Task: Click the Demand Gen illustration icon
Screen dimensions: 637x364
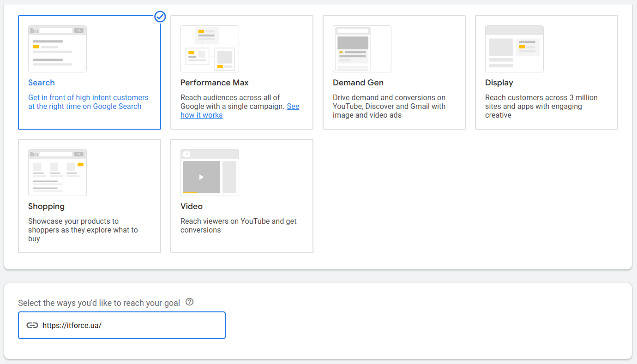Action: click(x=362, y=49)
